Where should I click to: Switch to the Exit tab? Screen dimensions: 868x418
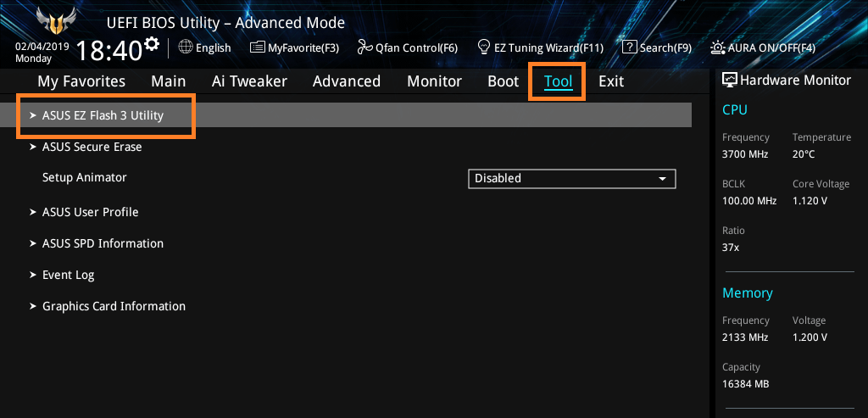(x=611, y=81)
